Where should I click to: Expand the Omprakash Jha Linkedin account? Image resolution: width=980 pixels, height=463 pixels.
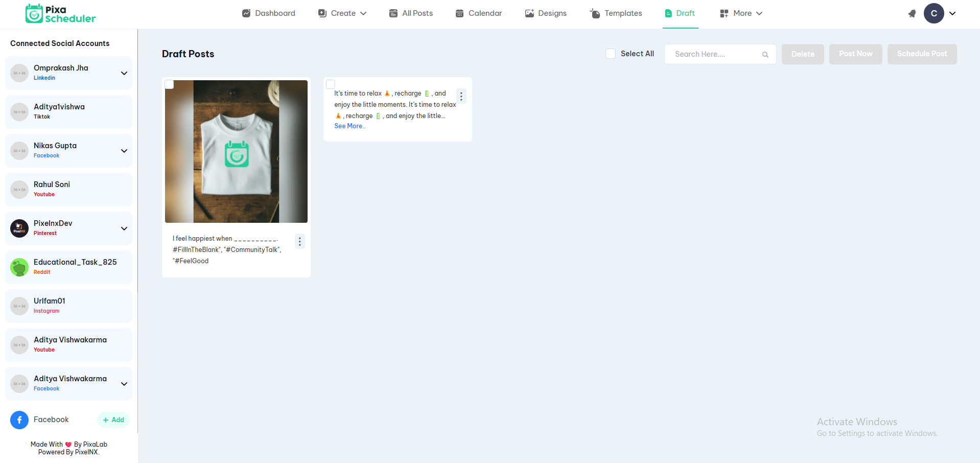click(124, 73)
